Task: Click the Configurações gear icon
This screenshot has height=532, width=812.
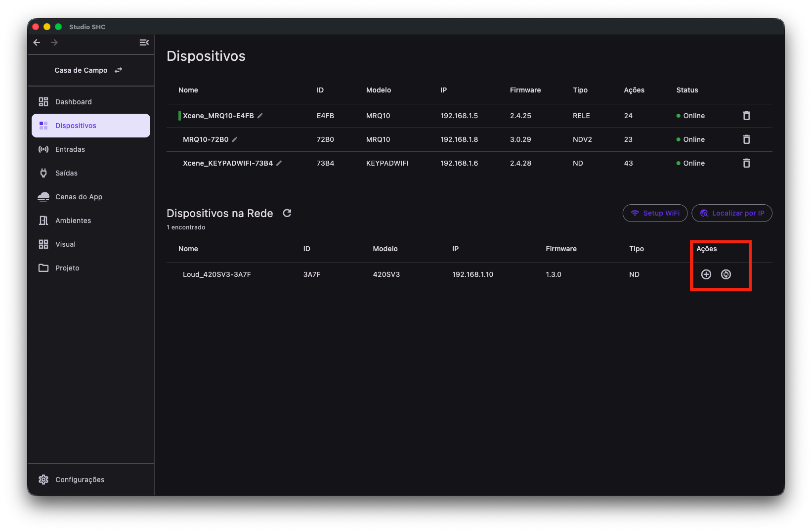Action: tap(43, 480)
